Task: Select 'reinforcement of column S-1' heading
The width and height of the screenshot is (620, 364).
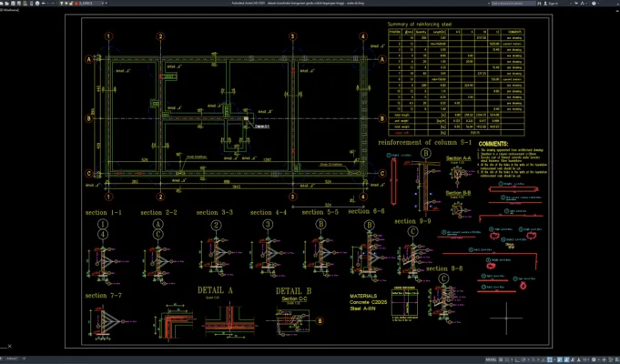Action: (425, 142)
